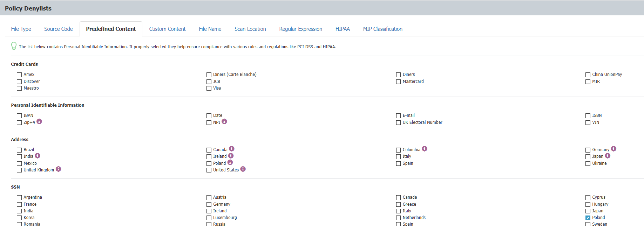The image size is (644, 226).
Task: Uncheck the Poland SSN checkbox
Action: [x=588, y=218]
